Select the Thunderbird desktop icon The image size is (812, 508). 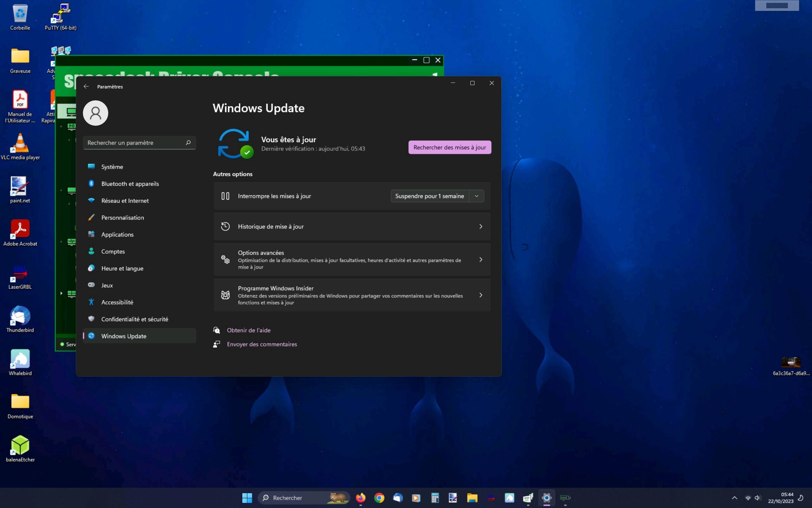pos(20,319)
